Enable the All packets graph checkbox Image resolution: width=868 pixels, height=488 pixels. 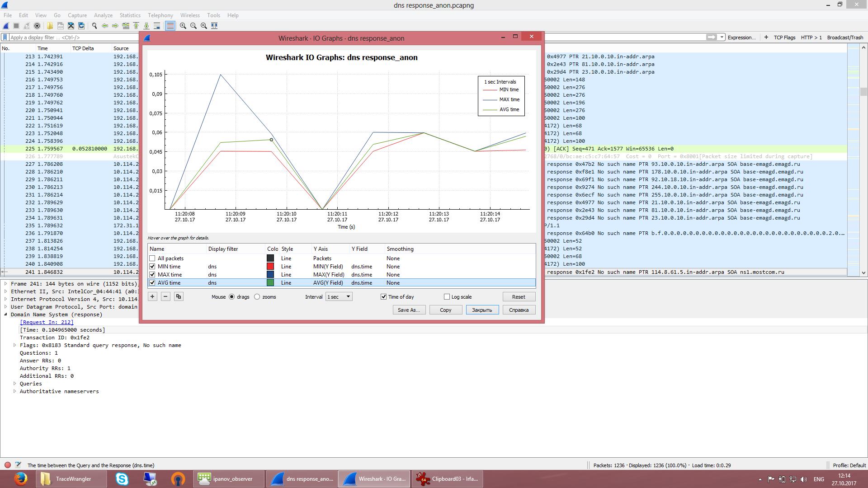152,258
